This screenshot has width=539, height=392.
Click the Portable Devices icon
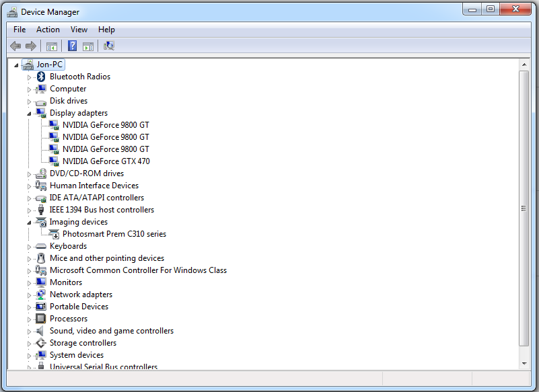[41, 307]
